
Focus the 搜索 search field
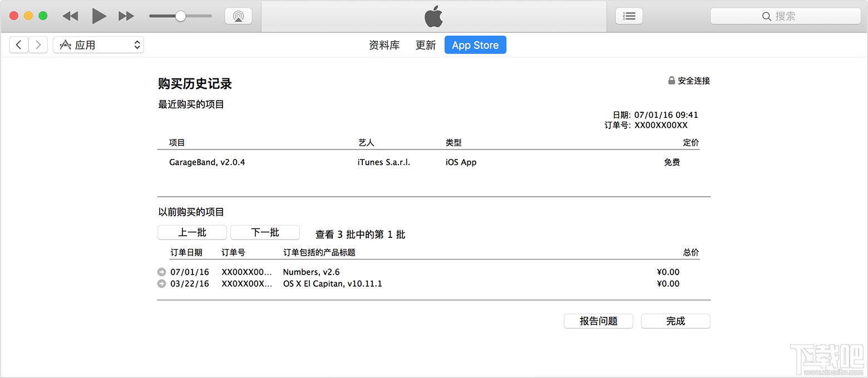(x=786, y=16)
